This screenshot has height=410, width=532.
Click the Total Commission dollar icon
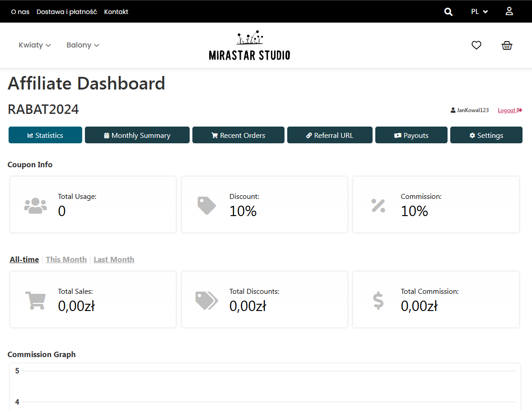[378, 301]
